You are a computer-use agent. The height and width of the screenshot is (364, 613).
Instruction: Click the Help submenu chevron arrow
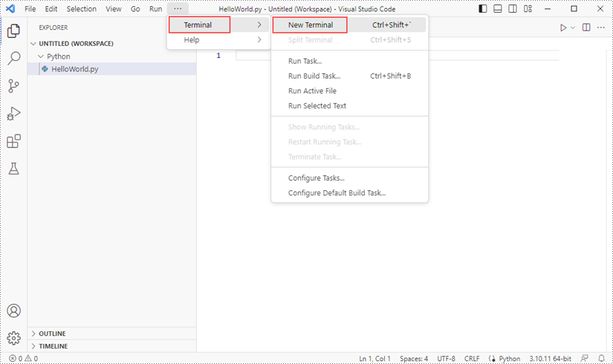259,40
